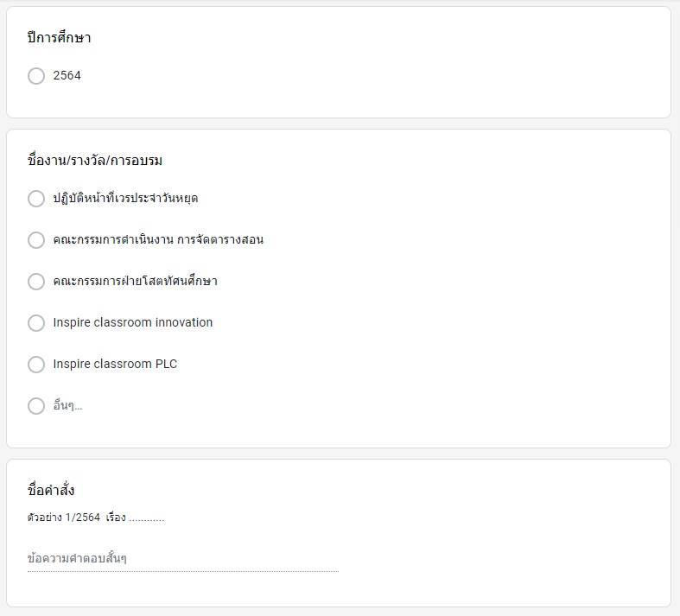The width and height of the screenshot is (680, 616).
Task: Select radio circle for คณะกรรมการดำเนินงาน การจัดตารางสอน
Action: pos(36,239)
